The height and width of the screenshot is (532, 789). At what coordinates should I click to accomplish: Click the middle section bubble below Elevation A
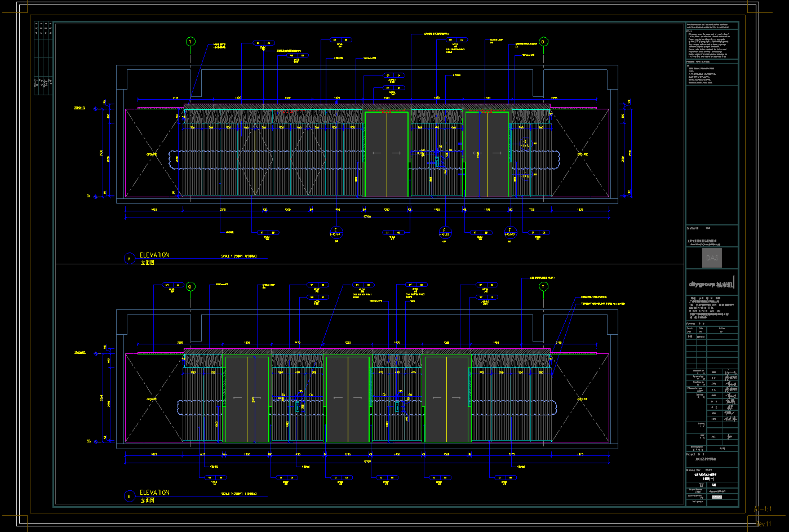pyautogui.click(x=445, y=232)
